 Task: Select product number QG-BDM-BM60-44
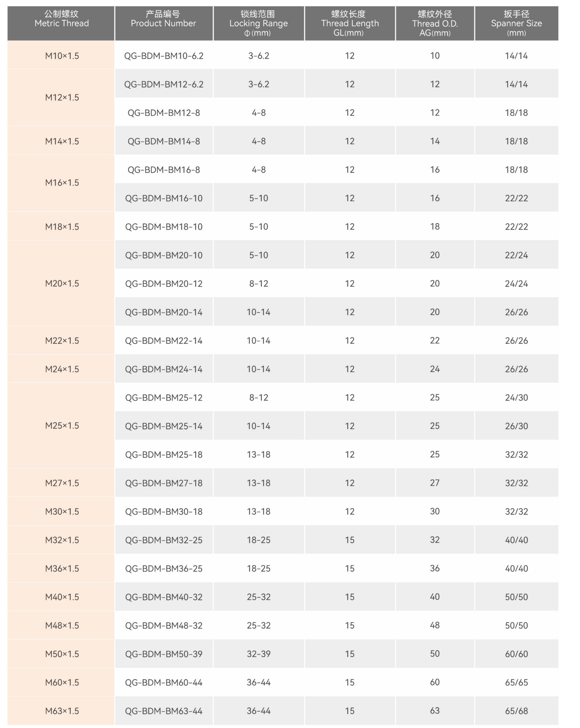coord(164,682)
